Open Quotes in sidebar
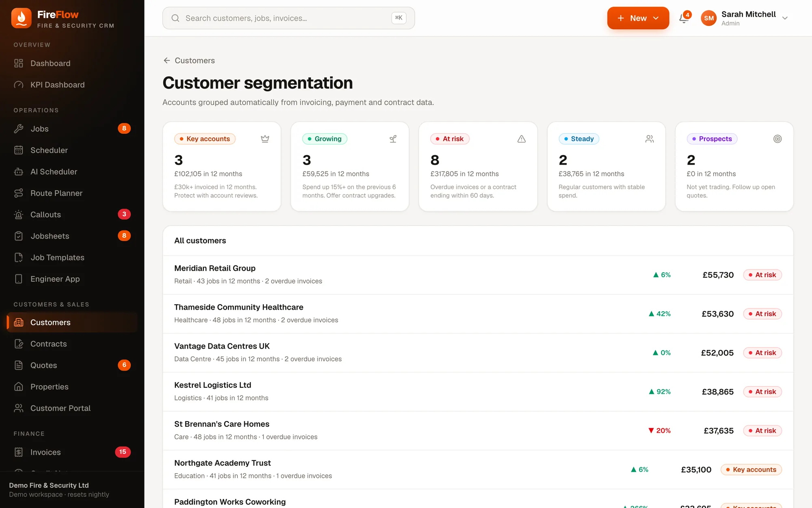 [72, 365]
